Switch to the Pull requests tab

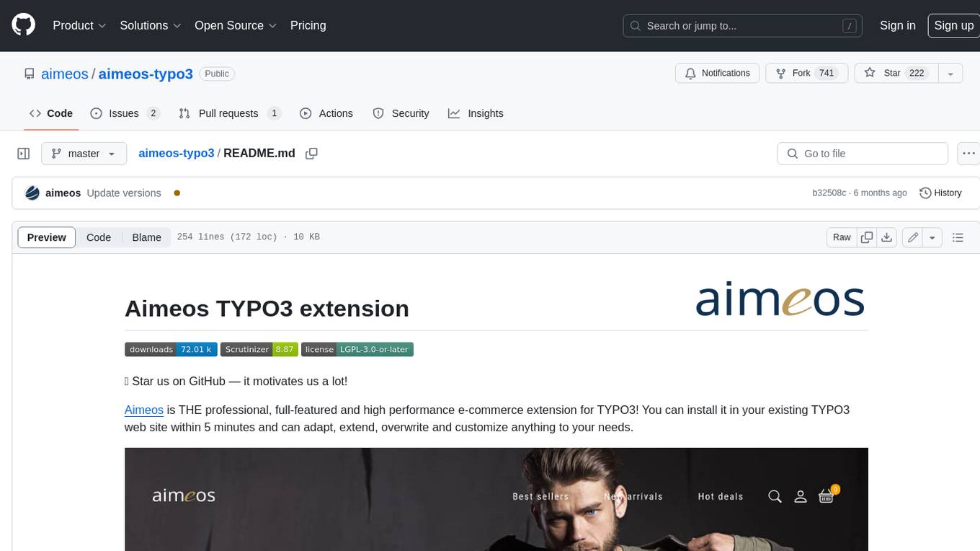229,113
